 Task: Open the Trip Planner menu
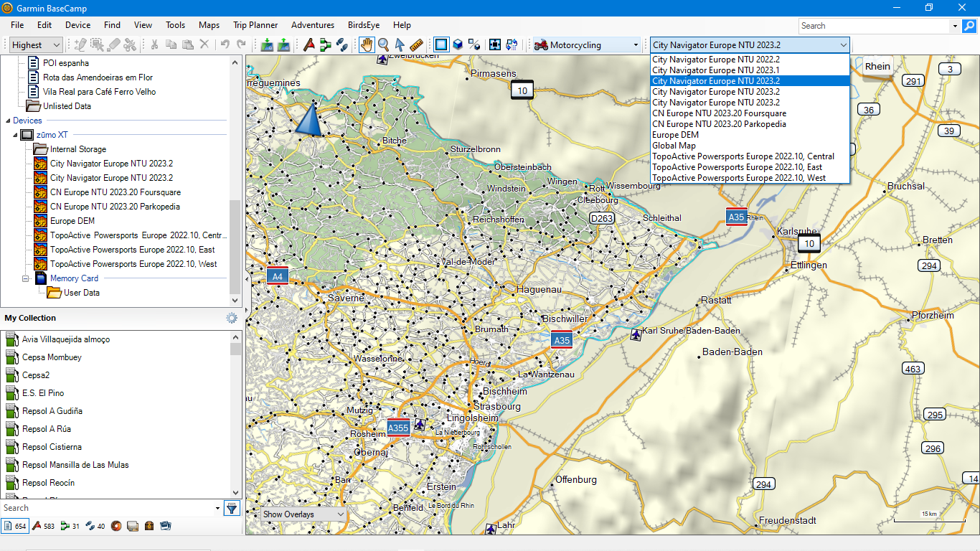coord(255,25)
